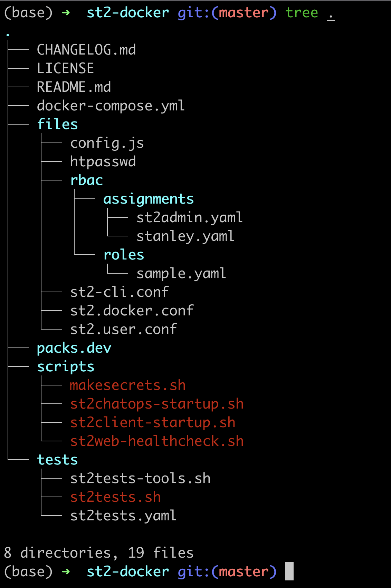The height and width of the screenshot is (588, 391).
Task: Click the files directory name
Action: (x=57, y=124)
